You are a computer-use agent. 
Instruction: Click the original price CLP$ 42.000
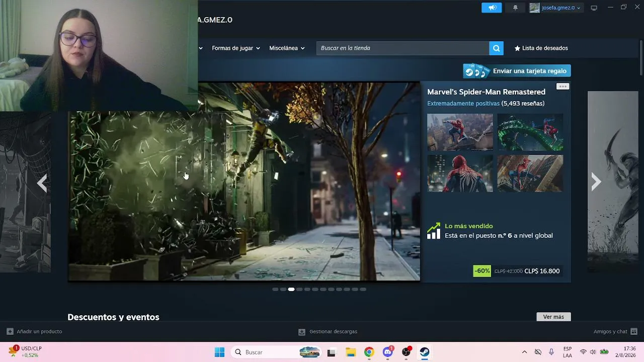point(508,271)
